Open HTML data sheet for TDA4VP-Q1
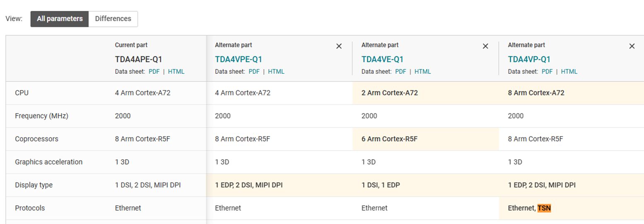This screenshot has height=224, width=644. [x=569, y=71]
